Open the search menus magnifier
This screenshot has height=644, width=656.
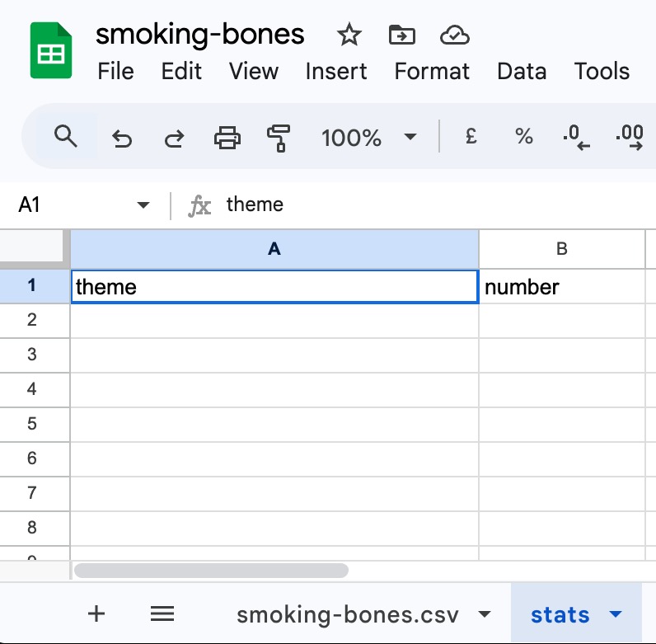click(x=66, y=136)
